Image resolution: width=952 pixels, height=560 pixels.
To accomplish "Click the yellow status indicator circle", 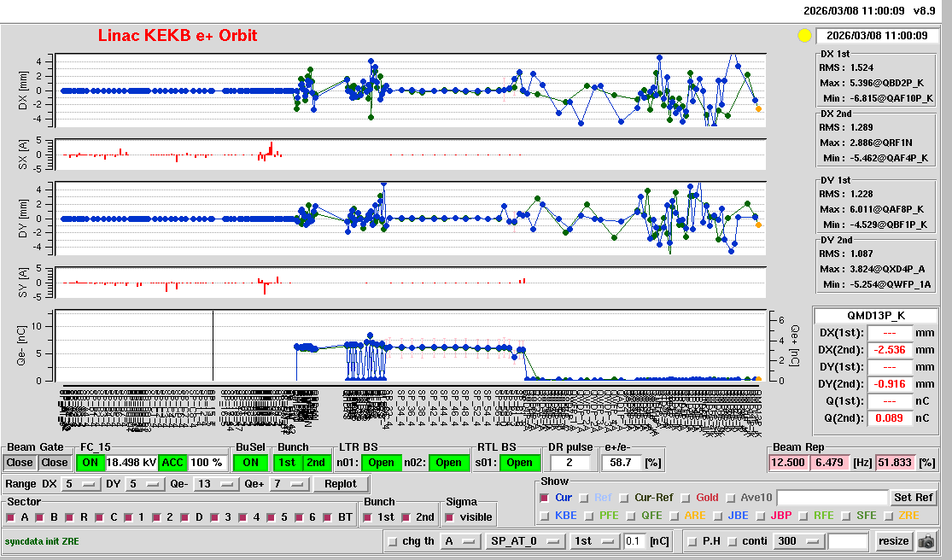I will [803, 36].
